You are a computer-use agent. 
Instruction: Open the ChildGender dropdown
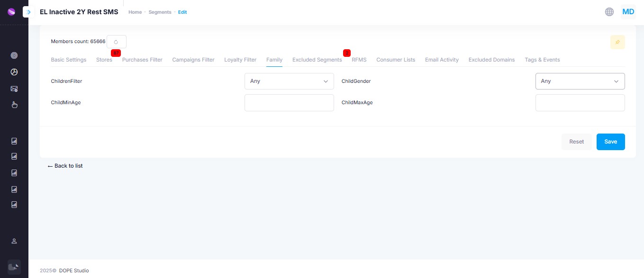(x=580, y=81)
